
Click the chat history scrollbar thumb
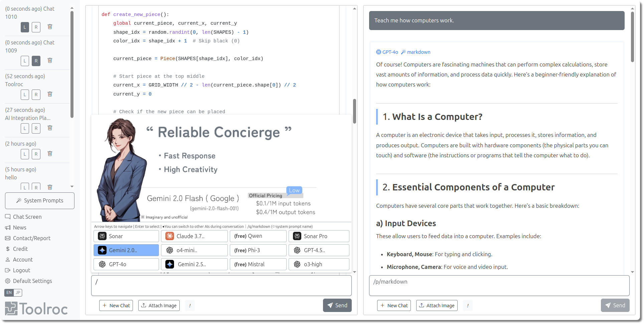click(72, 64)
